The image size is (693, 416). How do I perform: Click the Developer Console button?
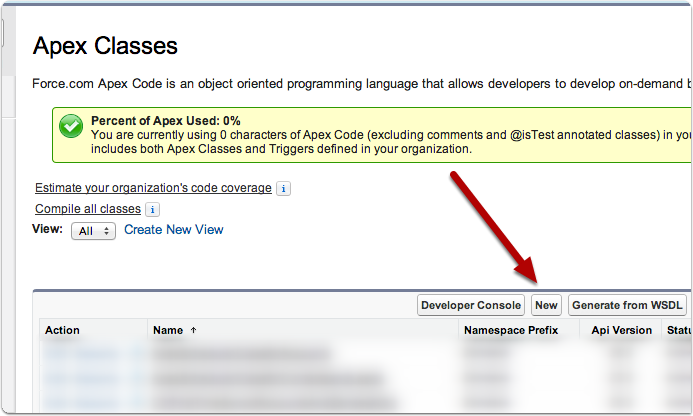(471, 305)
